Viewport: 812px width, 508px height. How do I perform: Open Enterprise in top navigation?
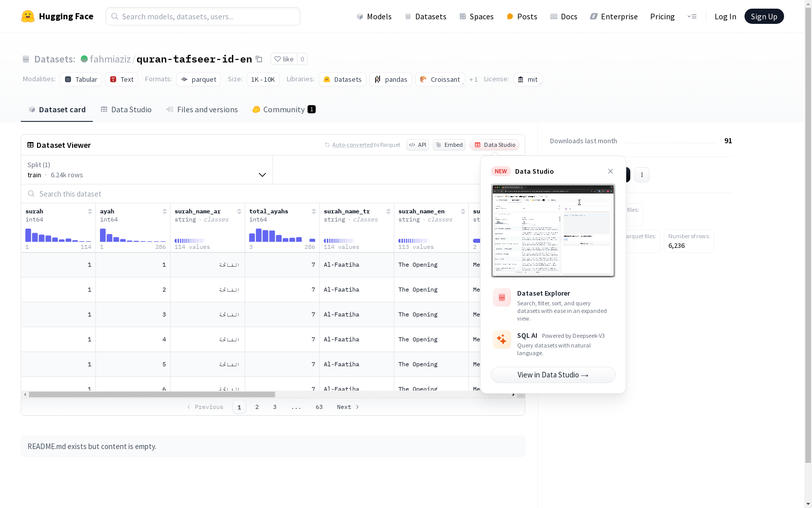614,16
